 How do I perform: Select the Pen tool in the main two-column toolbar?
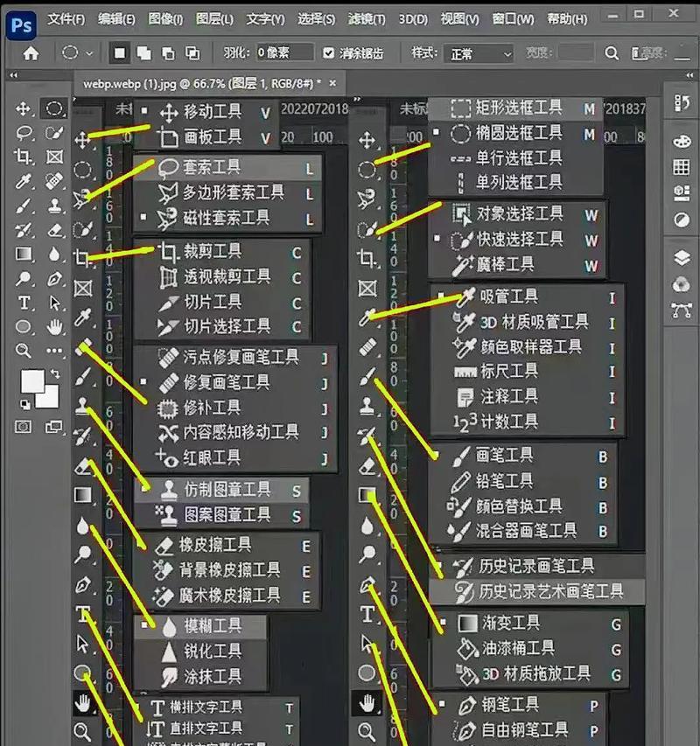54,279
